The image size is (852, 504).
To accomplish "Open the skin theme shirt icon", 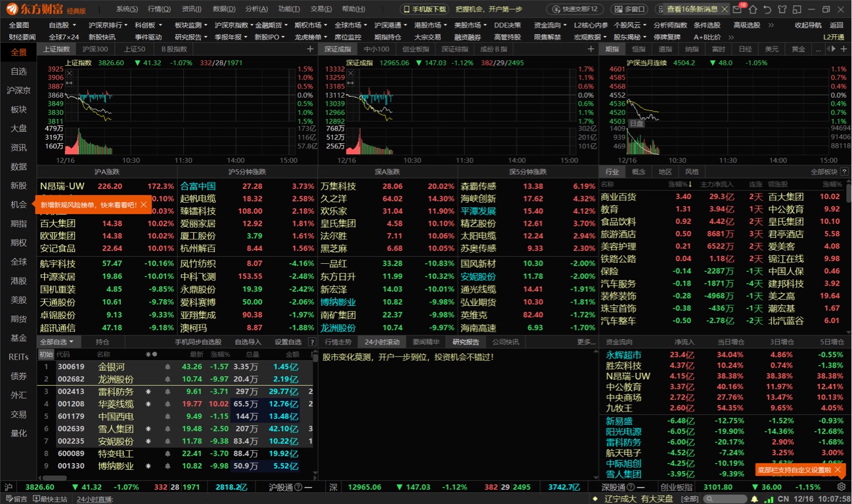I will pyautogui.click(x=780, y=9).
